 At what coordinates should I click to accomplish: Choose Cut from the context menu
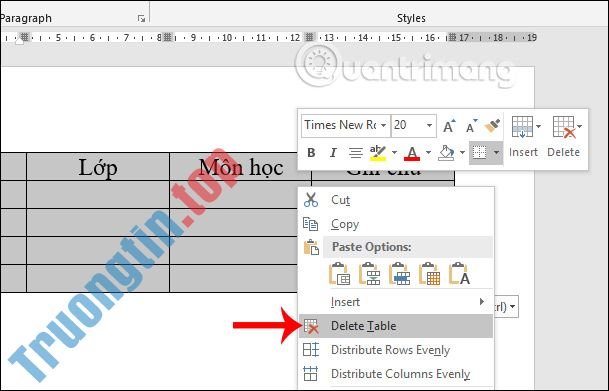coord(396,200)
